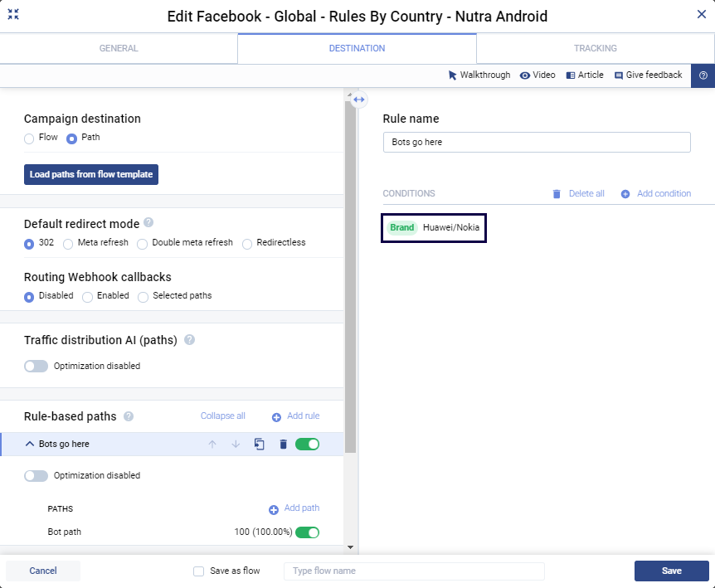The width and height of the screenshot is (715, 588).
Task: Move rule down with arrow icon
Action: (x=236, y=445)
